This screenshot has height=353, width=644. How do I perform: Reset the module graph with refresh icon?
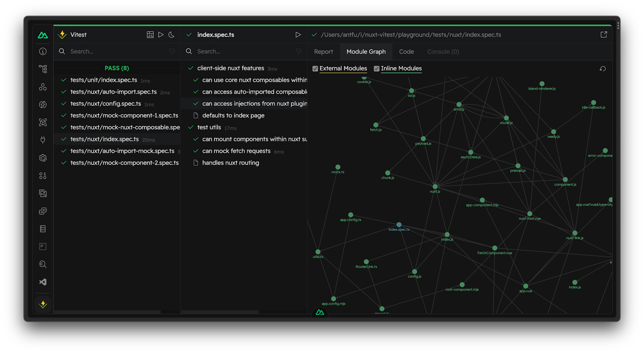(602, 69)
